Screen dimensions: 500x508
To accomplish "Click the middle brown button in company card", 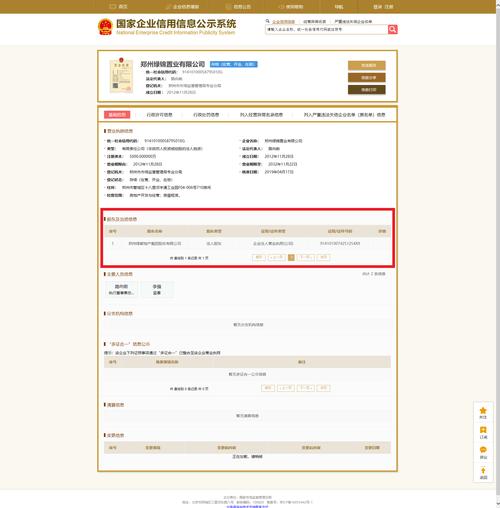I will point(367,78).
